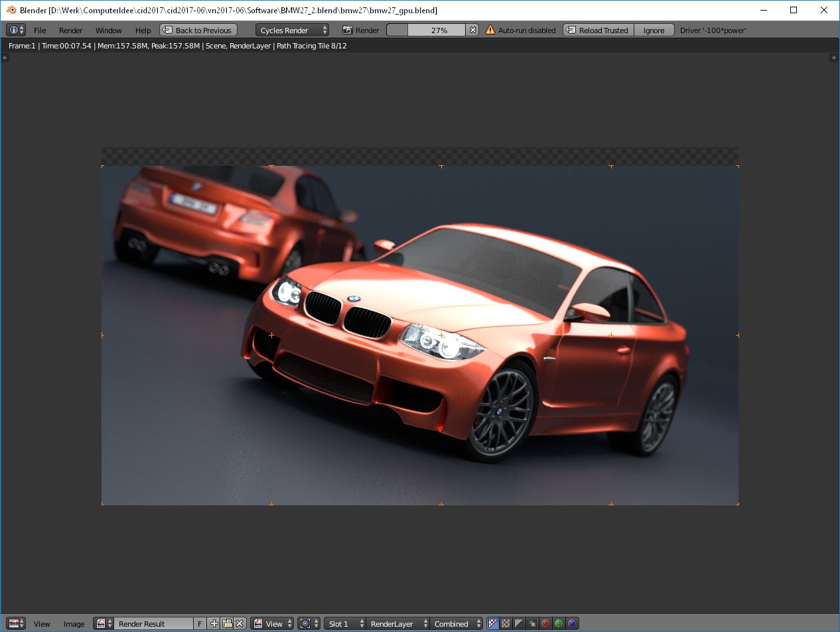Cancel the render with the progress bar X
The image size is (840, 632).
pyautogui.click(x=471, y=30)
